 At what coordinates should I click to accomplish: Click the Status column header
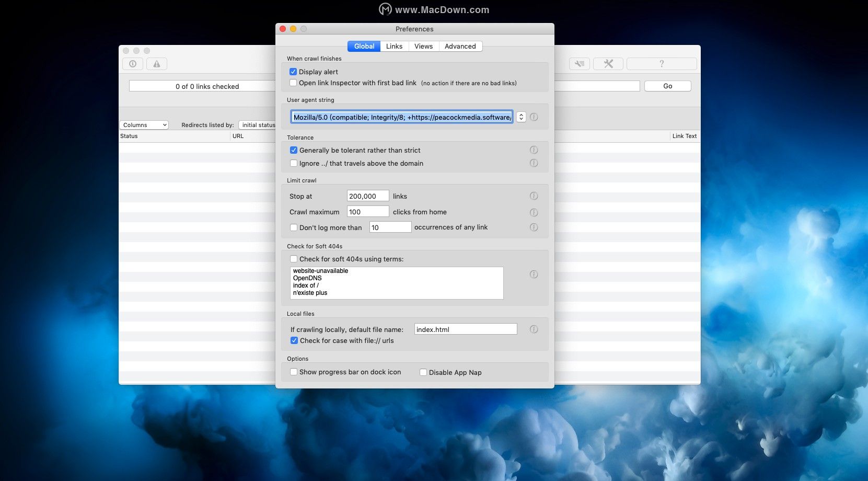tap(175, 136)
